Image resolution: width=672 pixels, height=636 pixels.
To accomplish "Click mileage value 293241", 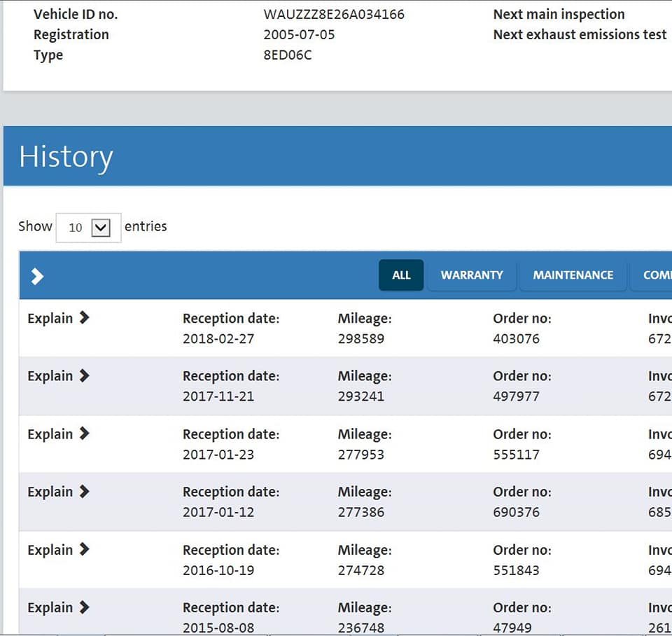I will (x=361, y=396).
